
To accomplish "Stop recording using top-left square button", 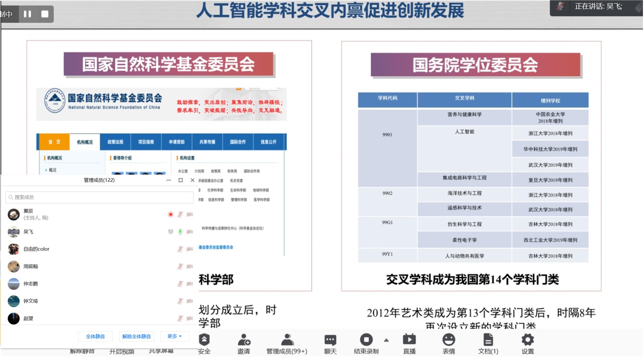I will tap(44, 14).
